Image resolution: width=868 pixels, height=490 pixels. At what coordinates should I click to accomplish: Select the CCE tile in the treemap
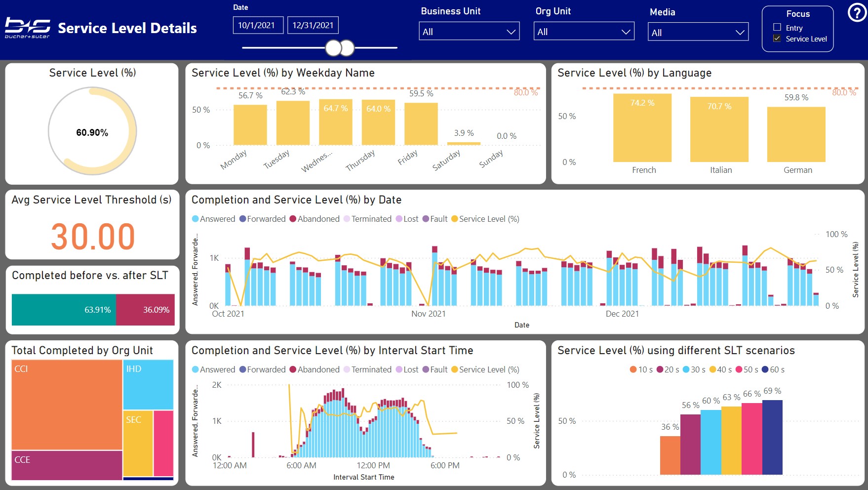click(x=67, y=465)
